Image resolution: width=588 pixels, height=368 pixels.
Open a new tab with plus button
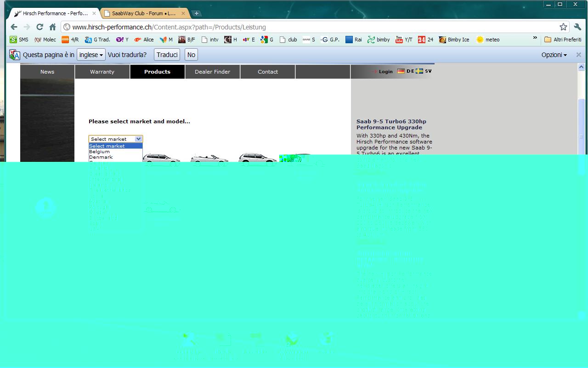point(196,13)
